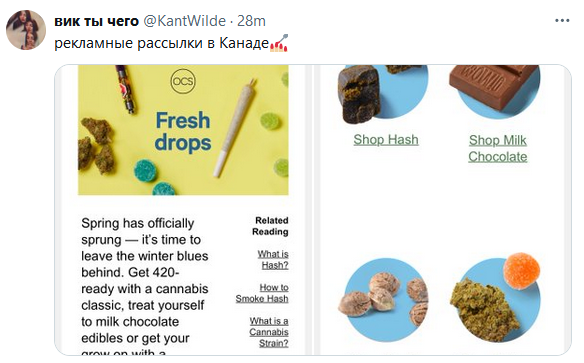The width and height of the screenshot is (584, 363).
Task: Click the Related Reading heading
Action: (270, 226)
